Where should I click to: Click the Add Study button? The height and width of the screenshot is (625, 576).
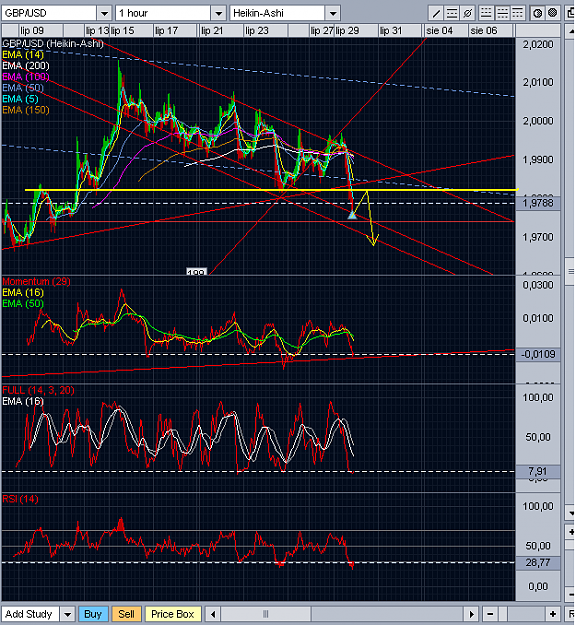pyautogui.click(x=31, y=614)
